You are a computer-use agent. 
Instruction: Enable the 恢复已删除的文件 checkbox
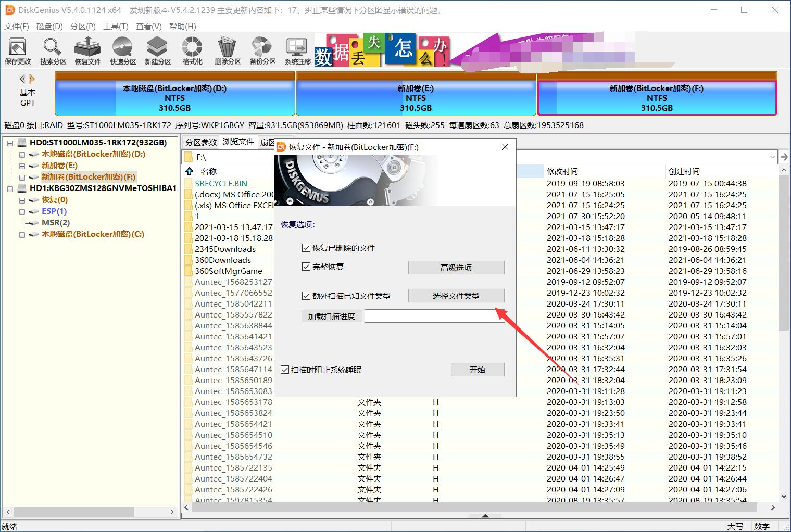(x=307, y=248)
